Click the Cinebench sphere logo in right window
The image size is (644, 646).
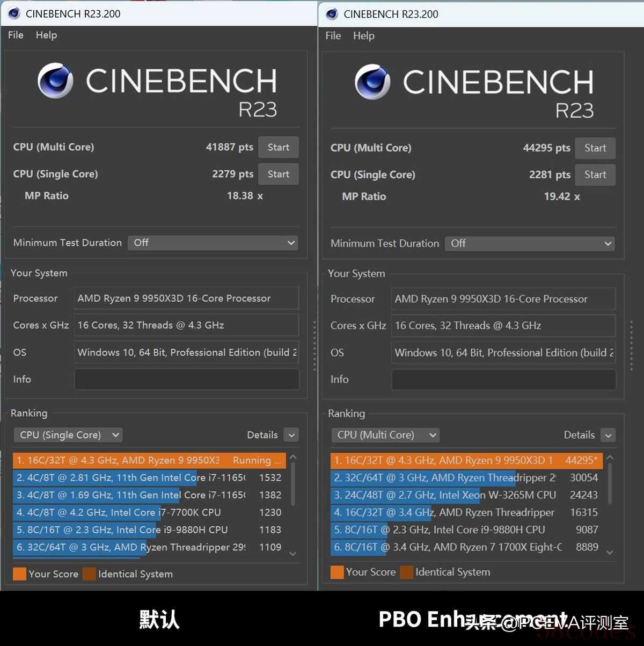click(x=372, y=82)
